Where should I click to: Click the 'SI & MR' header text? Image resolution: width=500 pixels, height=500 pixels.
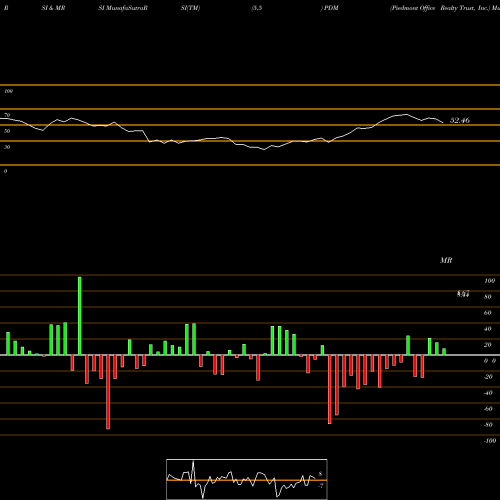pyautogui.click(x=53, y=8)
